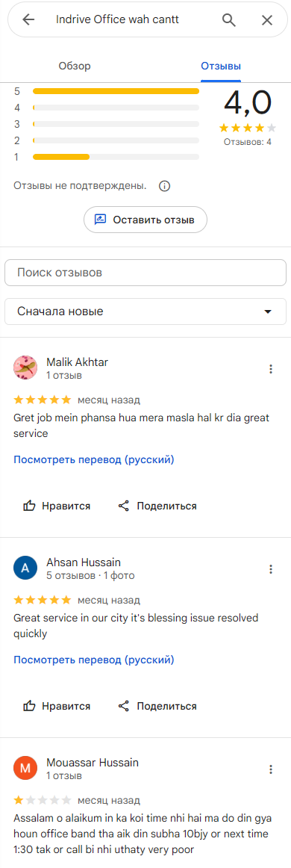The height and width of the screenshot is (868, 291).
Task: Click the magnifier search icon
Action: coord(228,20)
